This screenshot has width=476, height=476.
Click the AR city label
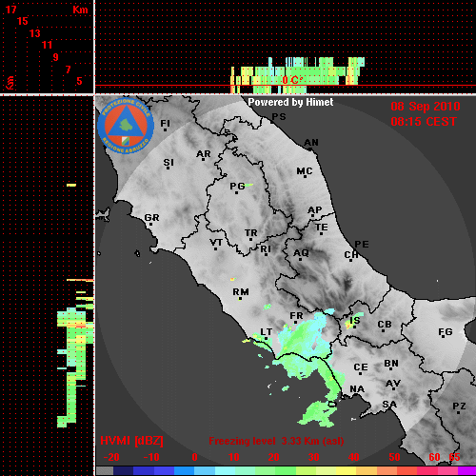pos(204,154)
